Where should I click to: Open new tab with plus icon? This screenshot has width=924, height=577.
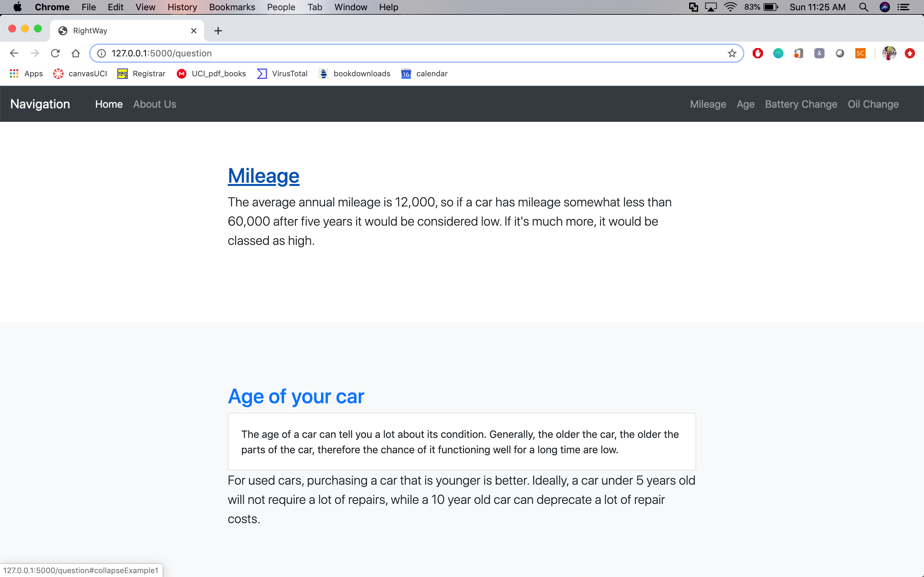[218, 30]
